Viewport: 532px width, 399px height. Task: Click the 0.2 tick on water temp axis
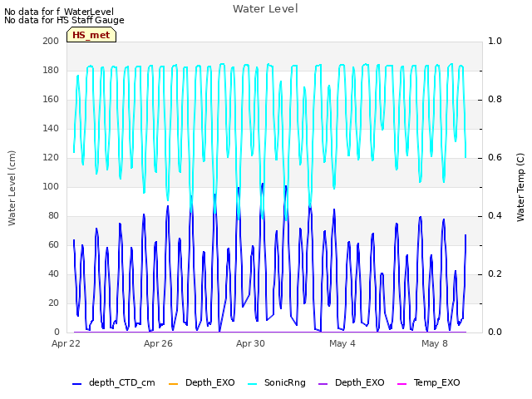pos(495,274)
